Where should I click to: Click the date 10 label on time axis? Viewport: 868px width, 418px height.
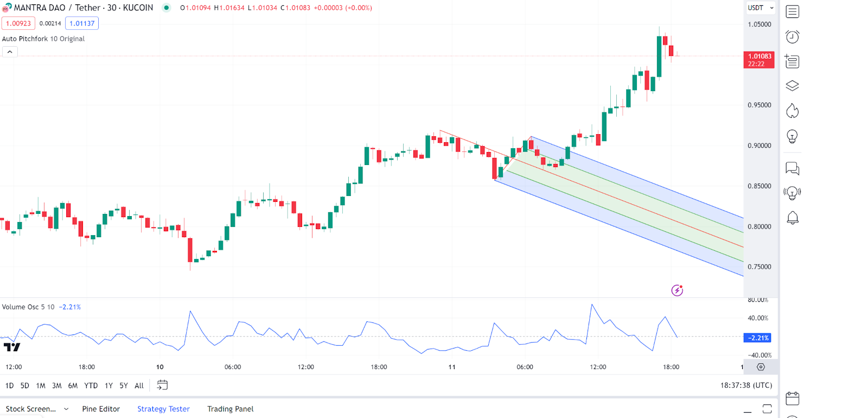(159, 367)
